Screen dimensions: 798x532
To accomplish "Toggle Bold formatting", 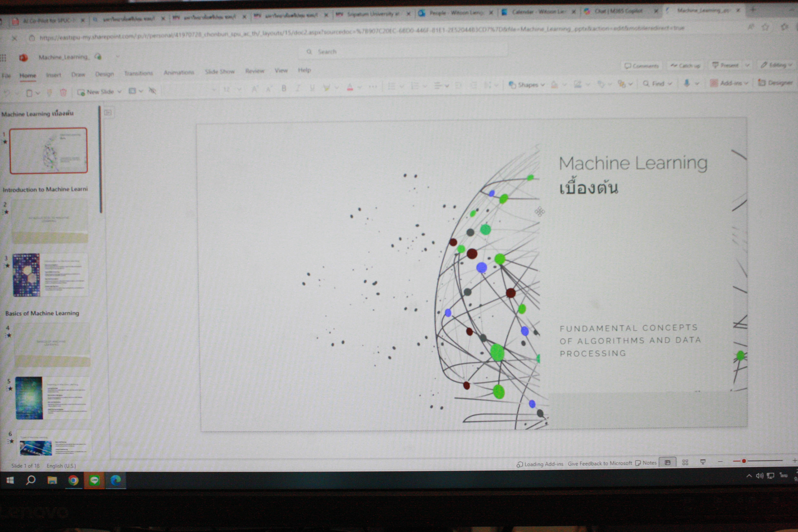I will (284, 88).
